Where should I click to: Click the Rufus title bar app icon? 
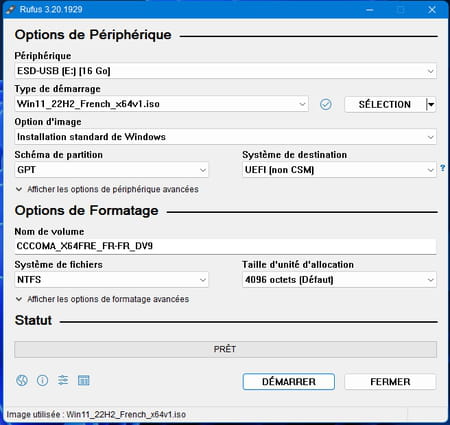tap(11, 9)
